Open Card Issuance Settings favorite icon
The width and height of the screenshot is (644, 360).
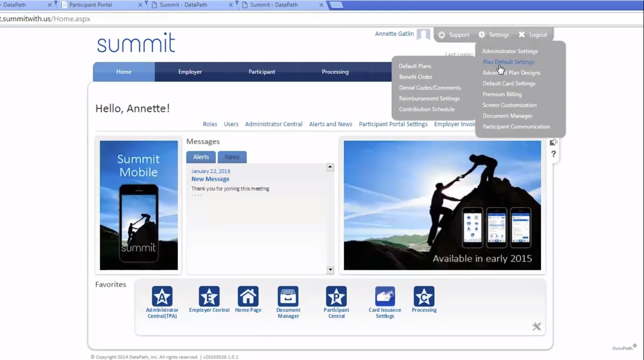tap(385, 296)
